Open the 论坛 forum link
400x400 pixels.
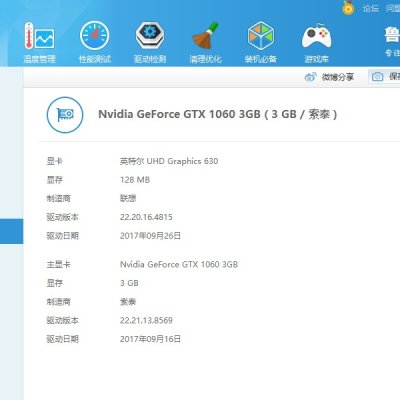click(371, 8)
